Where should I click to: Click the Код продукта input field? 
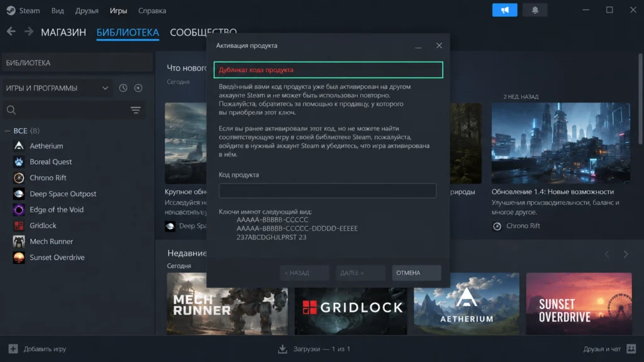click(327, 191)
